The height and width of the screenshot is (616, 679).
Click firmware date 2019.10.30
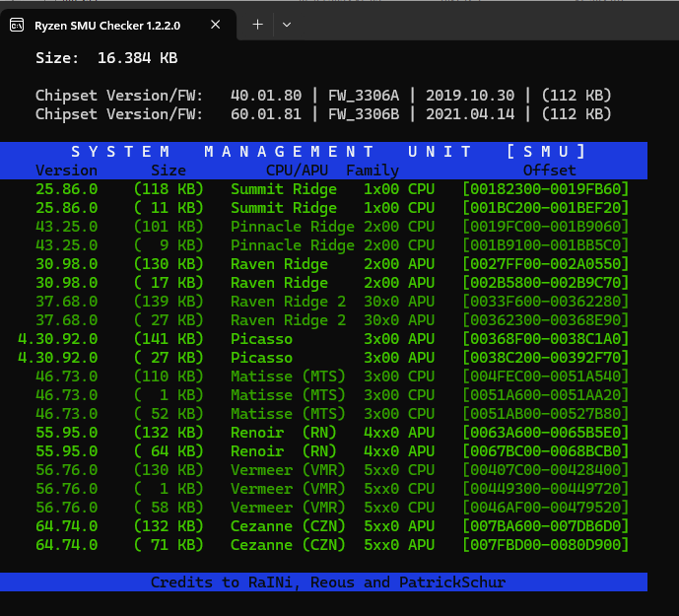pos(470,96)
